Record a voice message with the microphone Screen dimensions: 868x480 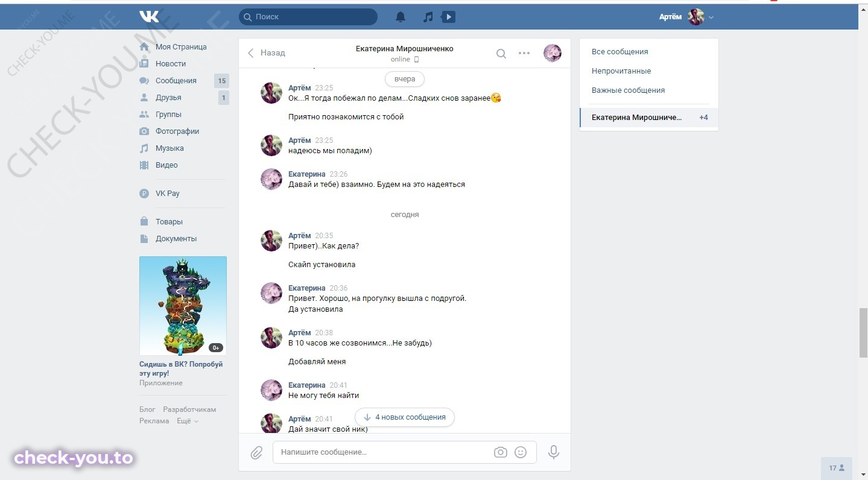pos(553,452)
